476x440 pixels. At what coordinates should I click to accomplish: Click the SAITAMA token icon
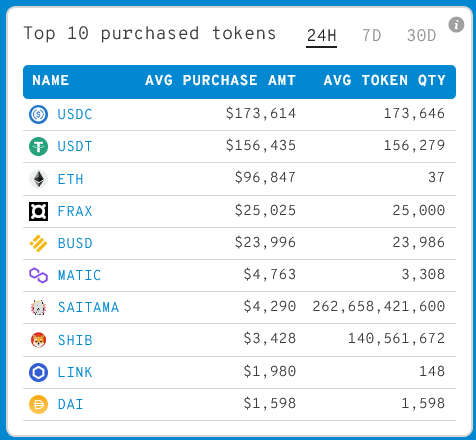(x=38, y=307)
